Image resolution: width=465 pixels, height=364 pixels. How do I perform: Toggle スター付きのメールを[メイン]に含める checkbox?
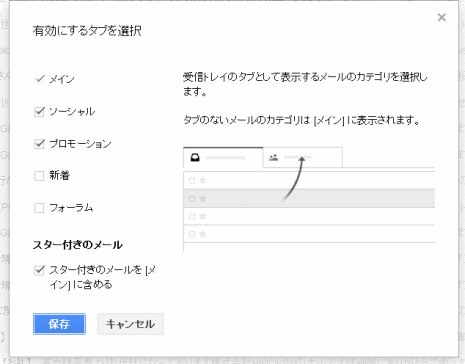[x=39, y=270]
